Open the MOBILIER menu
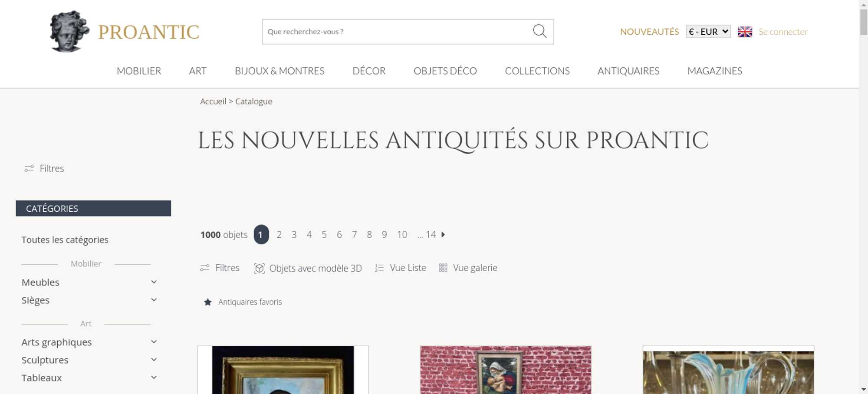Screen dimensions: 868x394 click(139, 71)
